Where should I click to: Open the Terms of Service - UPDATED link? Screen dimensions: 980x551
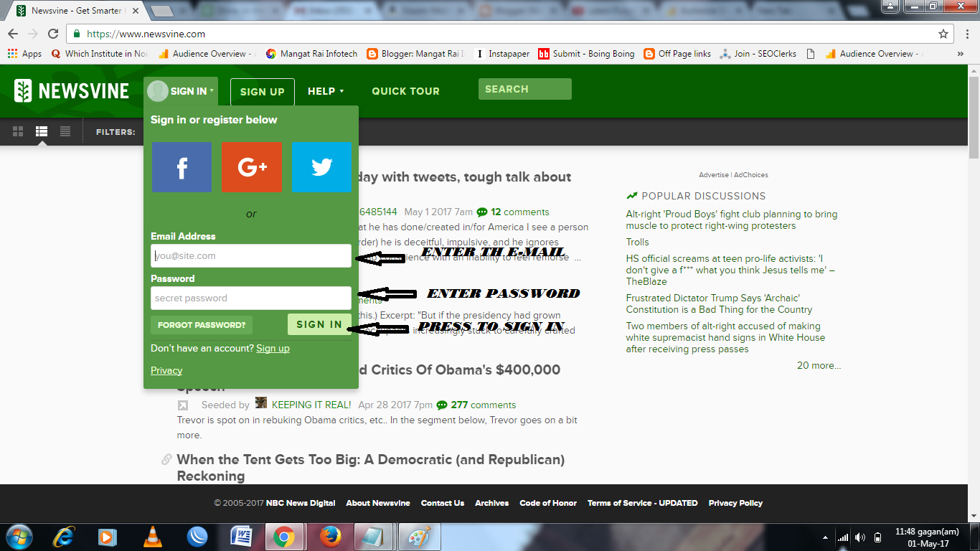pyautogui.click(x=643, y=504)
